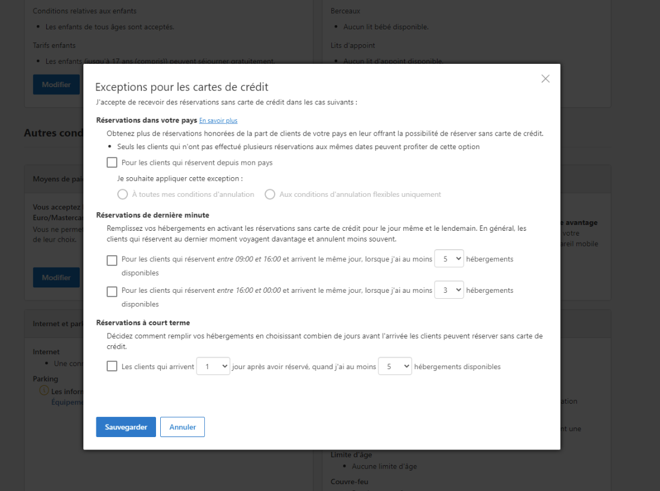Enable 'Pour les clients qui réservent depuis mon pays'
Image resolution: width=660 pixels, height=491 pixels.
tap(112, 162)
